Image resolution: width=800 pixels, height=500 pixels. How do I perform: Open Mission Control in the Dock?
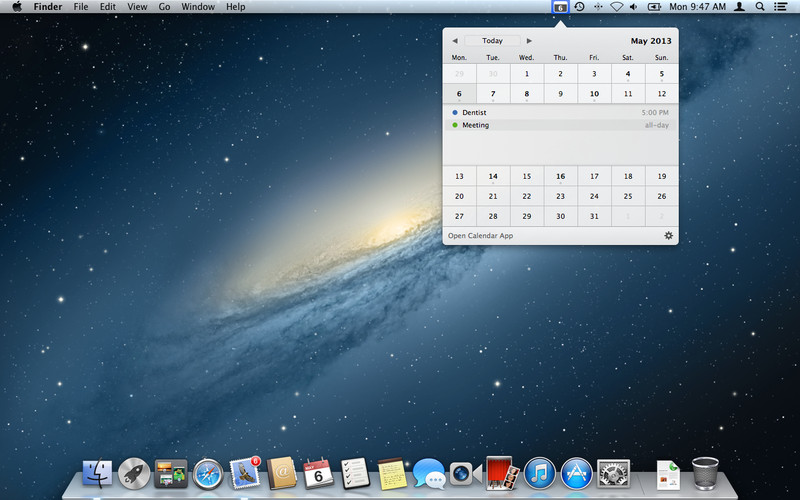(x=171, y=473)
